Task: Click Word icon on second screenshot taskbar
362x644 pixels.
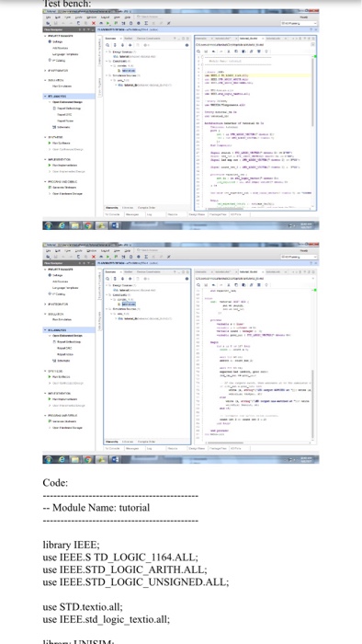Action: pos(114,459)
